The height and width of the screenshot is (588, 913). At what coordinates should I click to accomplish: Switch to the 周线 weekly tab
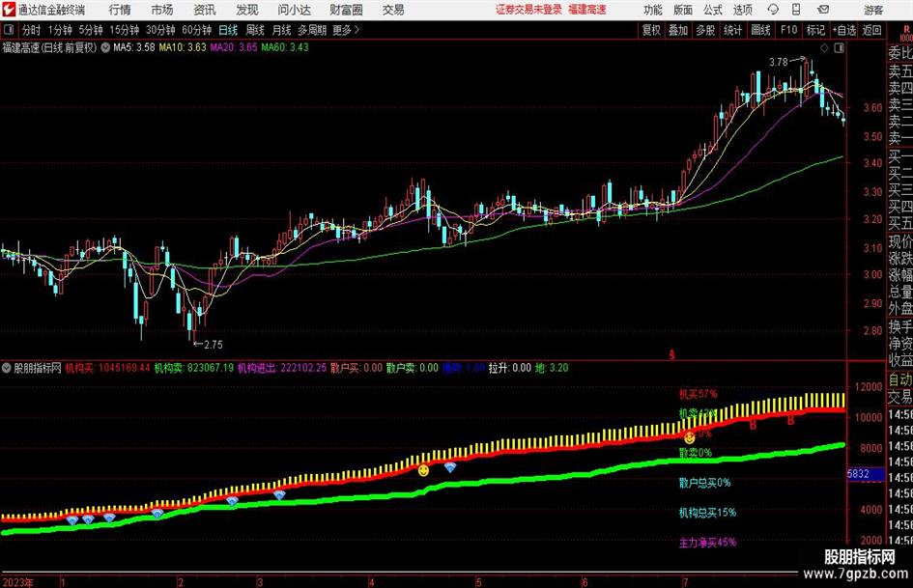pyautogui.click(x=255, y=30)
